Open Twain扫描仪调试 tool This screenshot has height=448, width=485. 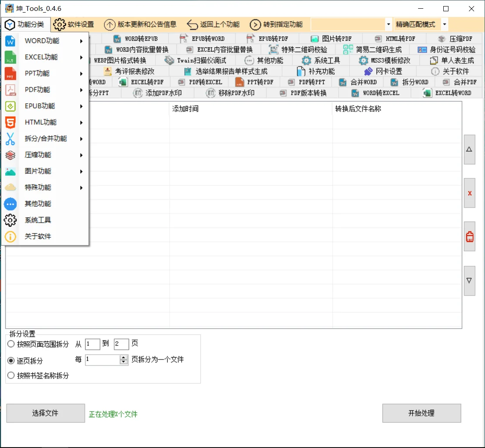coord(196,60)
